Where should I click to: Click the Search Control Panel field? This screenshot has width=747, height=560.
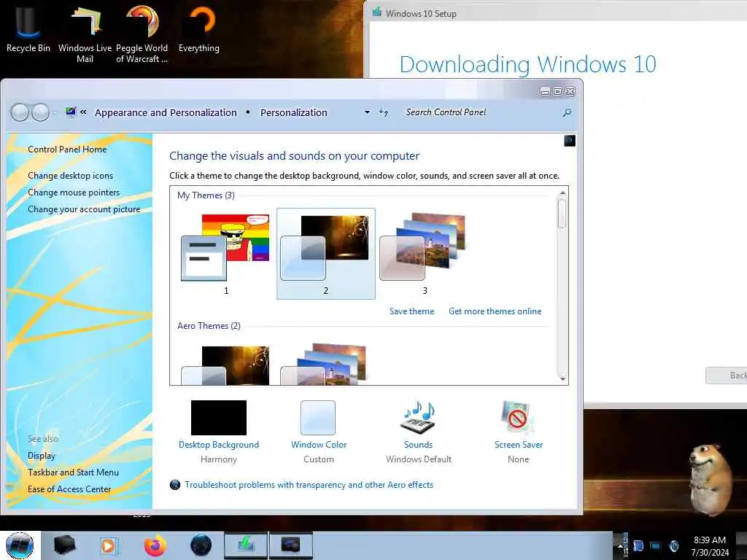pyautogui.click(x=481, y=112)
